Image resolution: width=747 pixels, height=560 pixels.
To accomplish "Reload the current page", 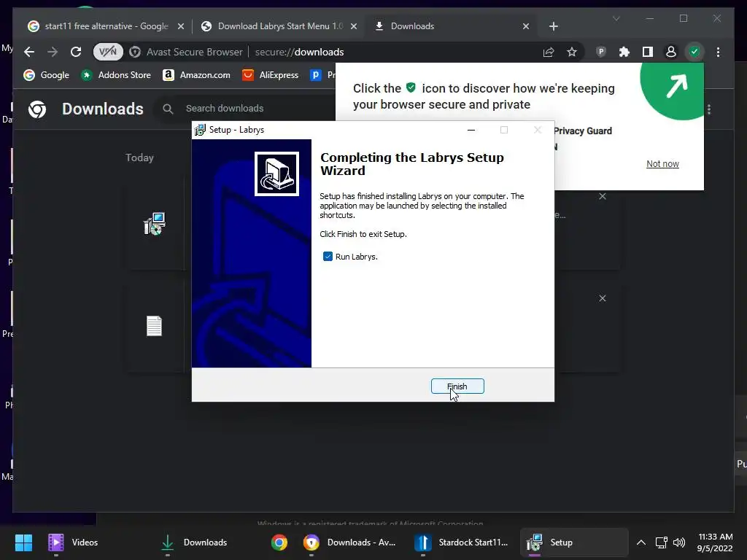I will [x=76, y=52].
